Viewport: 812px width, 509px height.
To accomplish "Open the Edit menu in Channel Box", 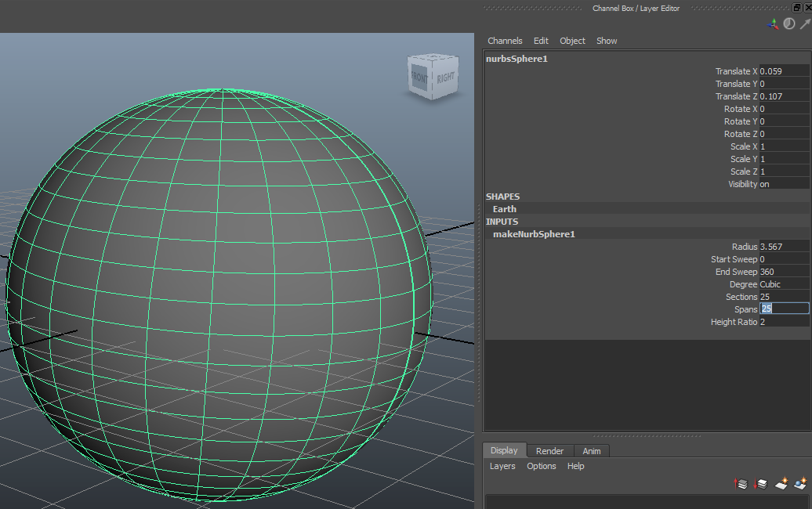I will (x=541, y=41).
